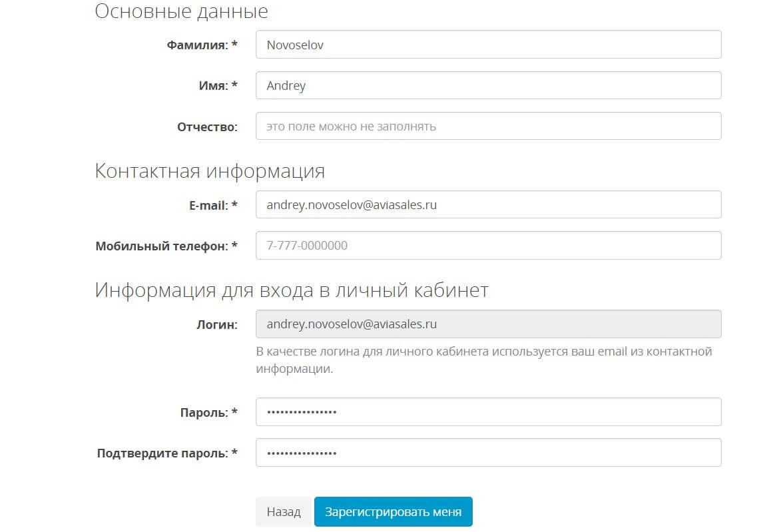The height and width of the screenshot is (532, 783).
Task: Click the Пароль label
Action: (x=208, y=412)
